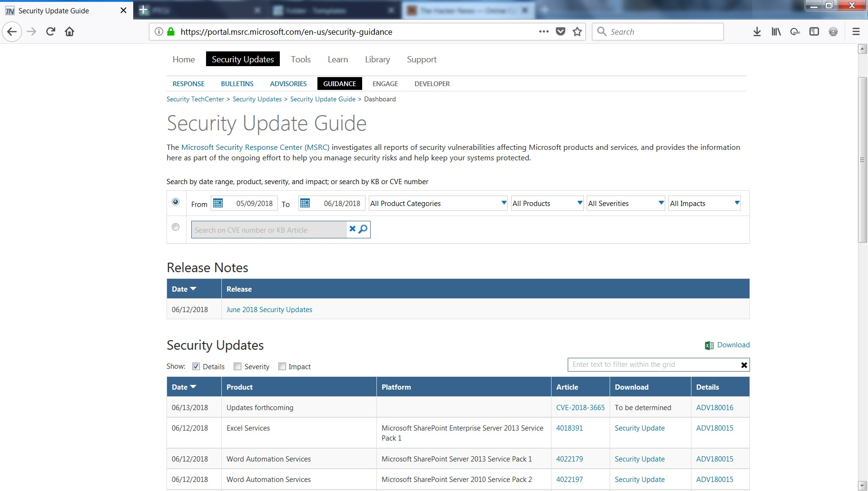
Task: Open June 2018 Security Updates link
Action: [269, 310]
